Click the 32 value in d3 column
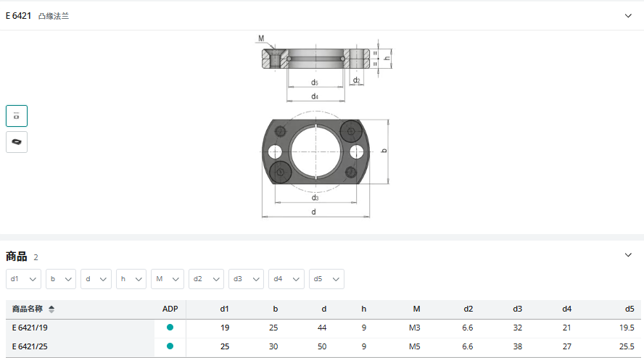 click(518, 328)
